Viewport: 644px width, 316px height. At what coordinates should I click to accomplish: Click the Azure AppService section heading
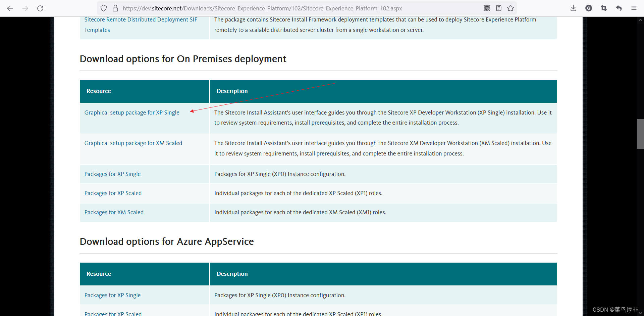167,241
